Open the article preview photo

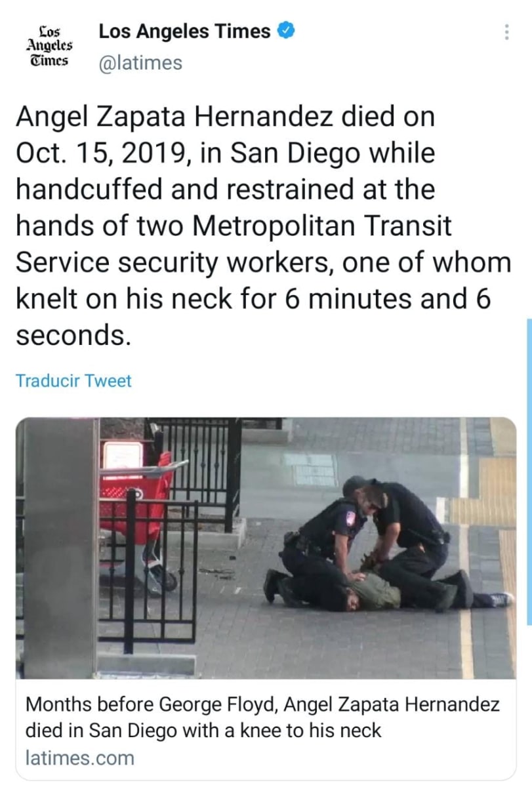(266, 548)
